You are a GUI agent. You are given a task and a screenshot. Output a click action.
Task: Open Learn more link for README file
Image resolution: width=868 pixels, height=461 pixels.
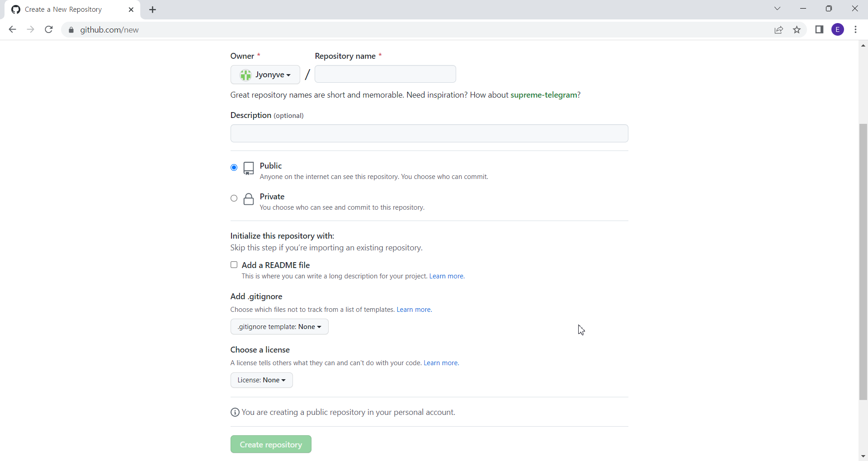447,276
